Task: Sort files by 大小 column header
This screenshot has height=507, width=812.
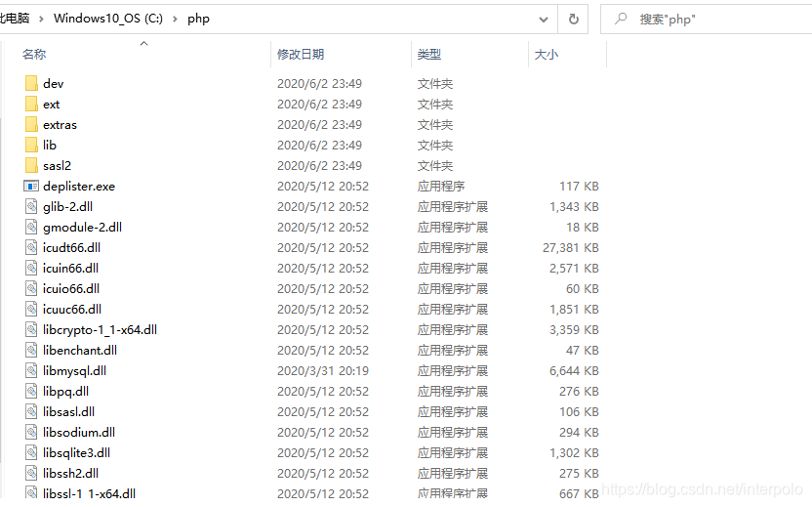Action: (547, 55)
